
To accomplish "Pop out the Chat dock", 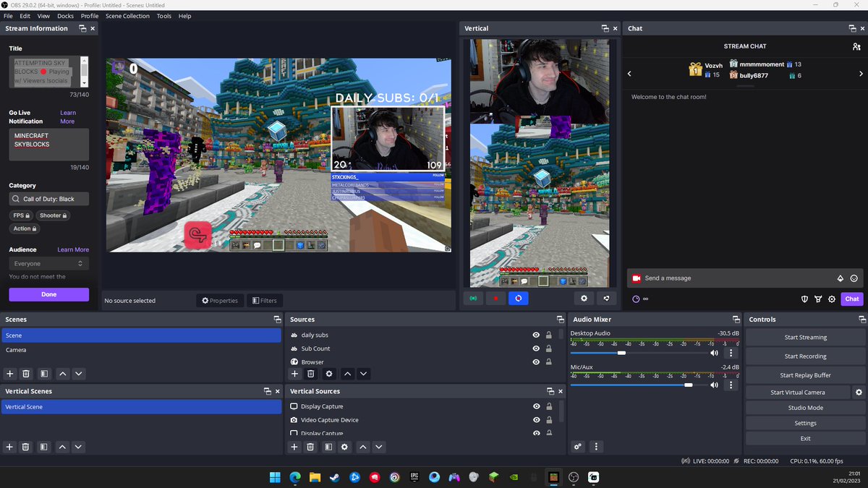I will click(x=852, y=28).
